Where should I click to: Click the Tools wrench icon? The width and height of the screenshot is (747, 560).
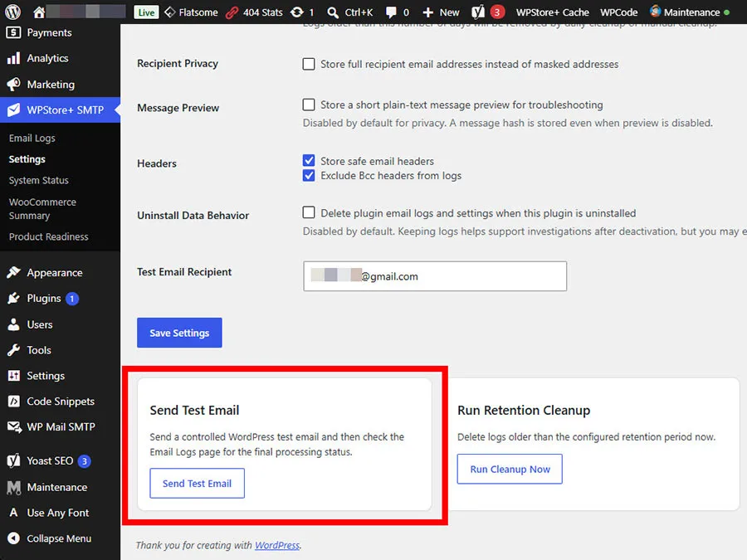[x=13, y=350]
